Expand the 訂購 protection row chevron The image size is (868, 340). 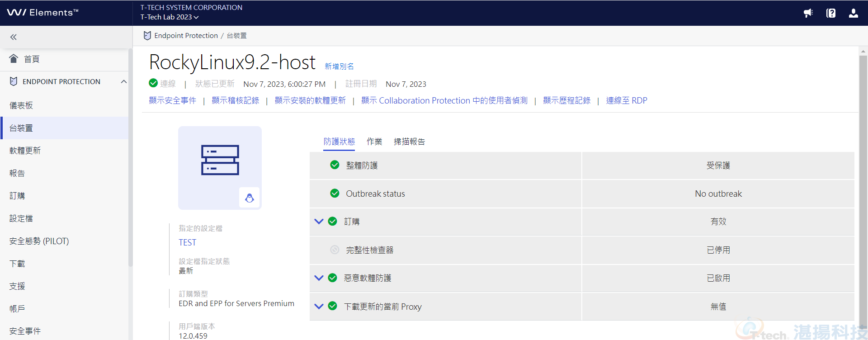pos(319,222)
